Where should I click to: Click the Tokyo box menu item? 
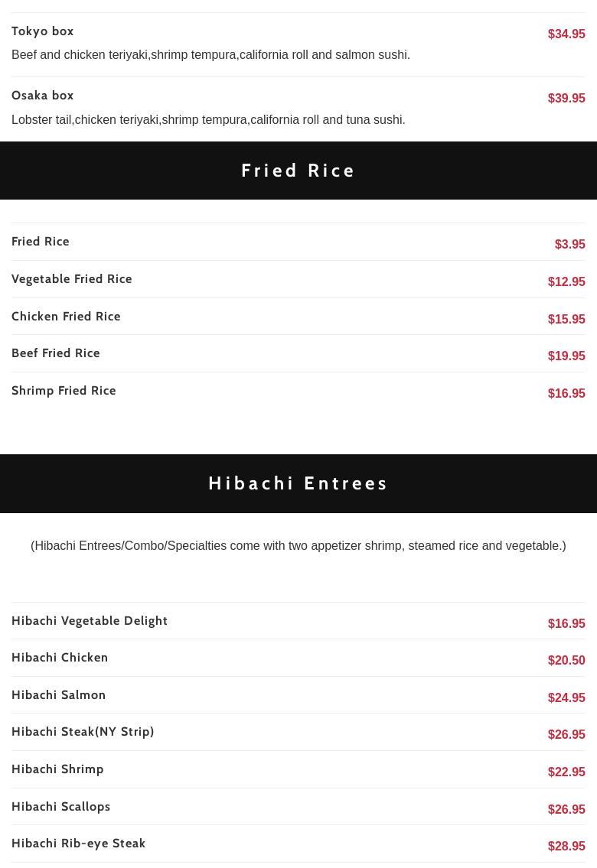pos(43,31)
